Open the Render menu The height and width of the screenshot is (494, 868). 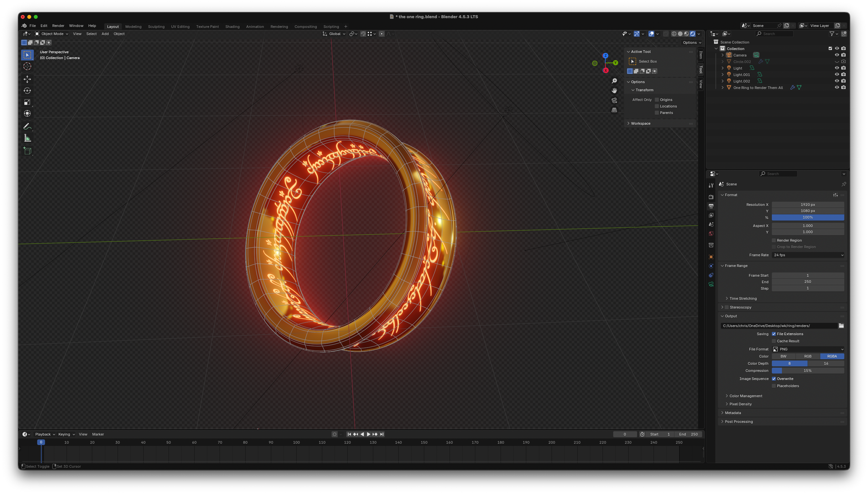(x=58, y=26)
